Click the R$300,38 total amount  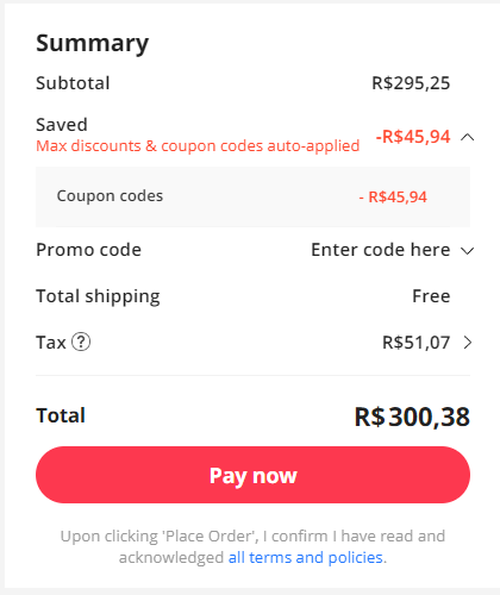(412, 417)
